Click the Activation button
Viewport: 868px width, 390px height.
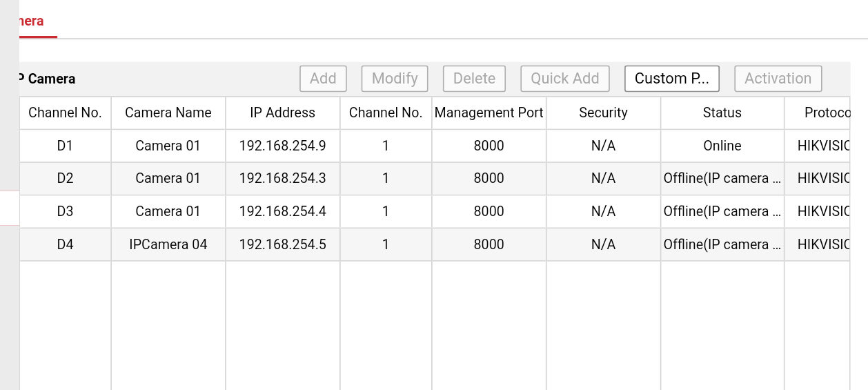pyautogui.click(x=778, y=79)
